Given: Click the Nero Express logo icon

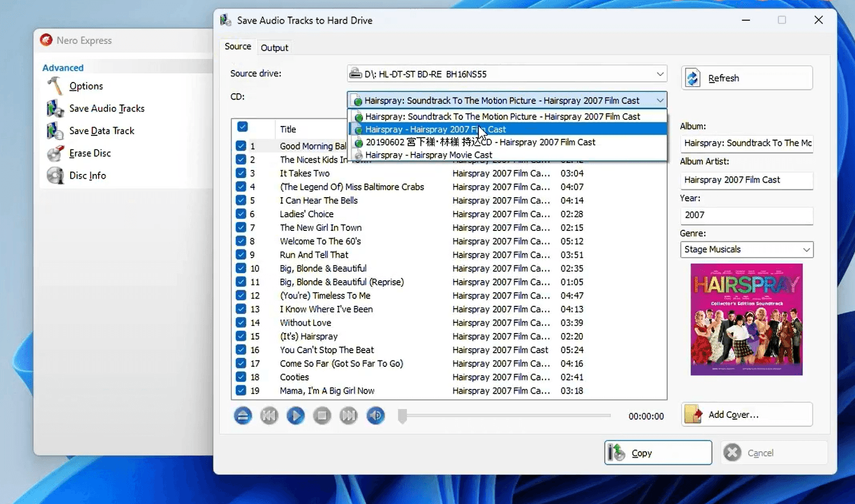Looking at the screenshot, I should (46, 40).
